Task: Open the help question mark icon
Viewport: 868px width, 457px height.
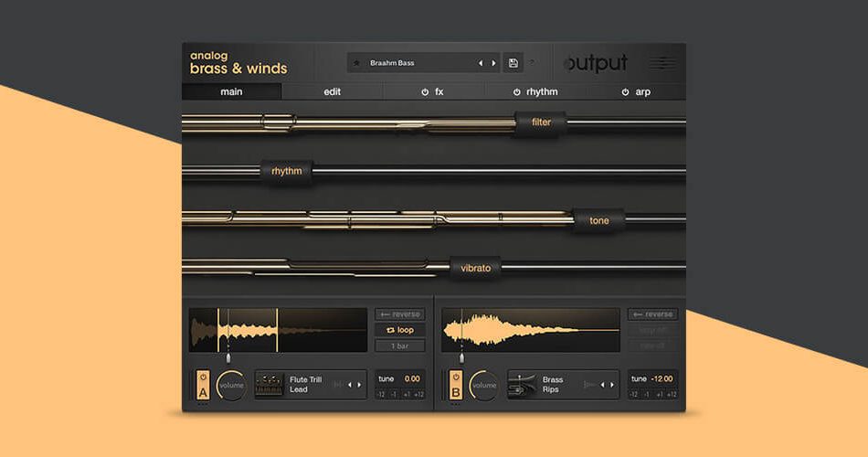Action: click(x=533, y=63)
